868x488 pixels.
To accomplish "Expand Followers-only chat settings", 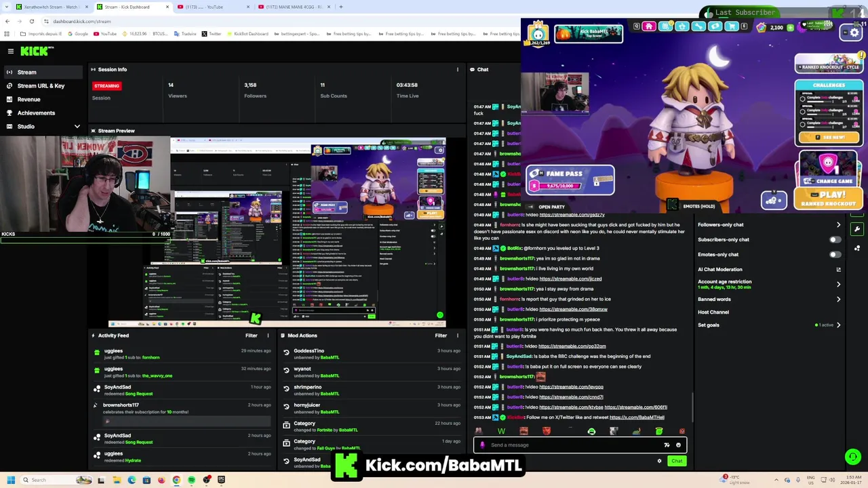I will [x=839, y=225].
